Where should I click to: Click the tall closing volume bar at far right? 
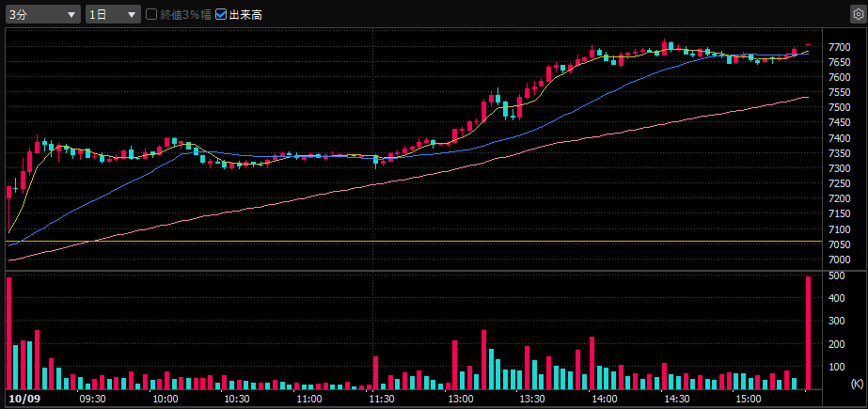click(808, 333)
